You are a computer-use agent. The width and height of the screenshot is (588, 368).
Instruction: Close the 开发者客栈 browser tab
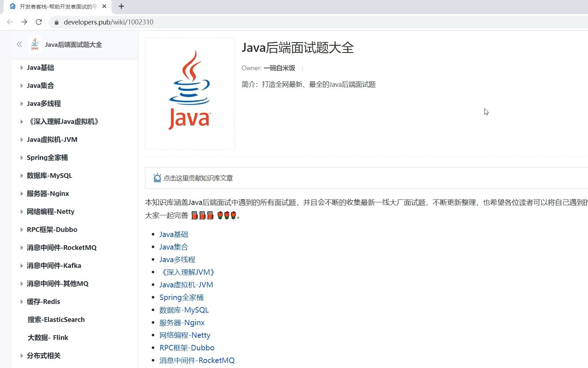tap(104, 6)
